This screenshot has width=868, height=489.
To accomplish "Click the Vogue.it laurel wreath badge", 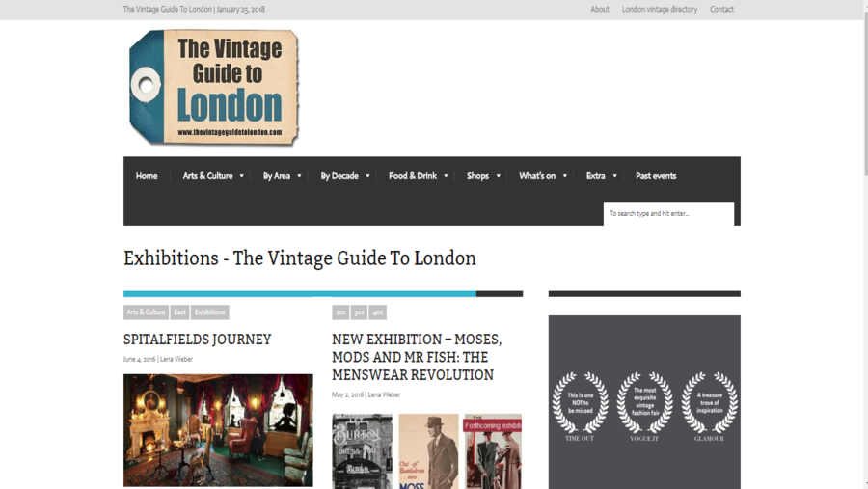I will [644, 406].
